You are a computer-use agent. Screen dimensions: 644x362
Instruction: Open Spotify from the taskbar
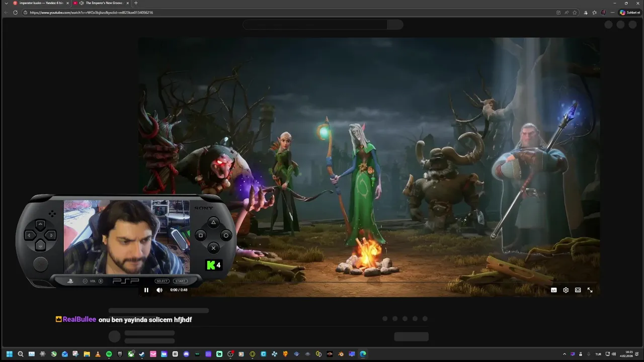[109, 354]
